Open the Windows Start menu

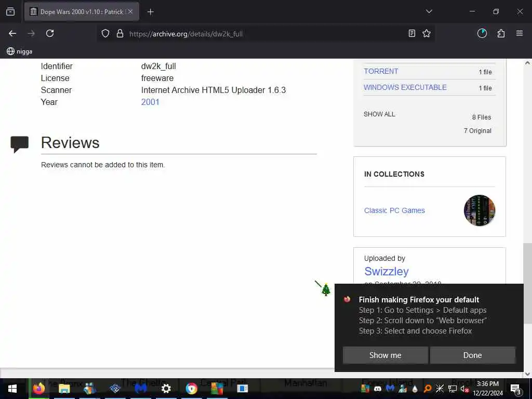click(12, 389)
